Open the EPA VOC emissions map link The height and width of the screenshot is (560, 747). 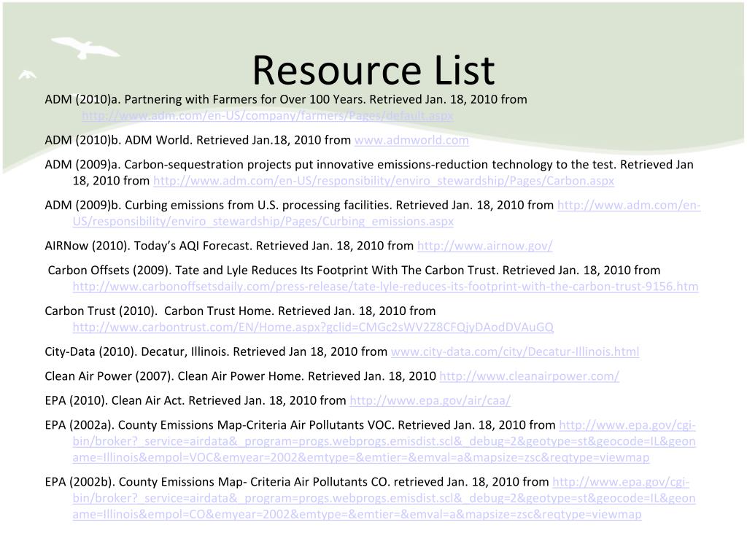(384, 441)
